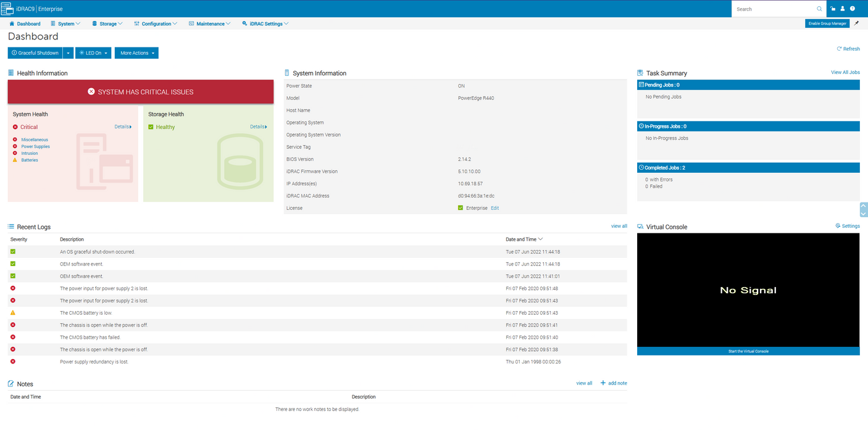Open the help question mark icon

pyautogui.click(x=853, y=9)
